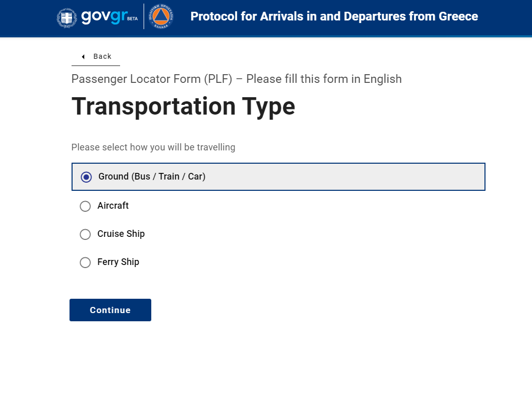Go back using the Back link text
Screen dimensions: 532x398
(102, 56)
